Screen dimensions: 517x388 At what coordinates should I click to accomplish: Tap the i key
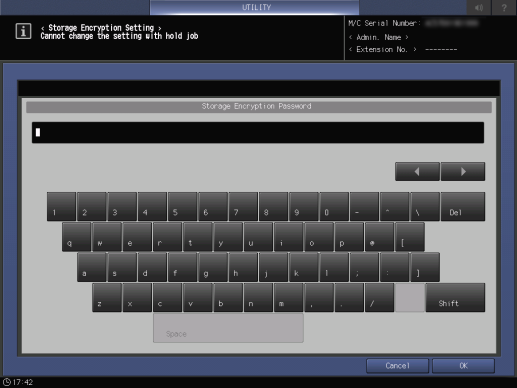click(x=289, y=237)
